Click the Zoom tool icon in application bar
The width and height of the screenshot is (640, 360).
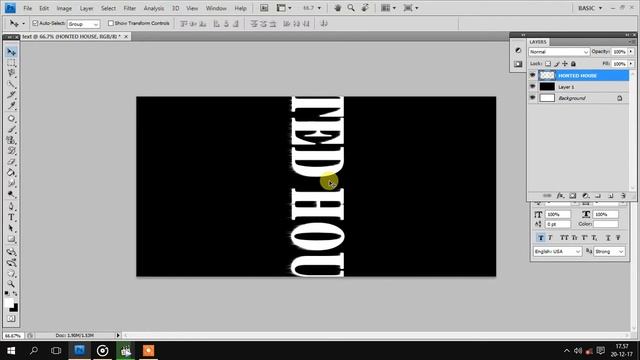(x=351, y=8)
